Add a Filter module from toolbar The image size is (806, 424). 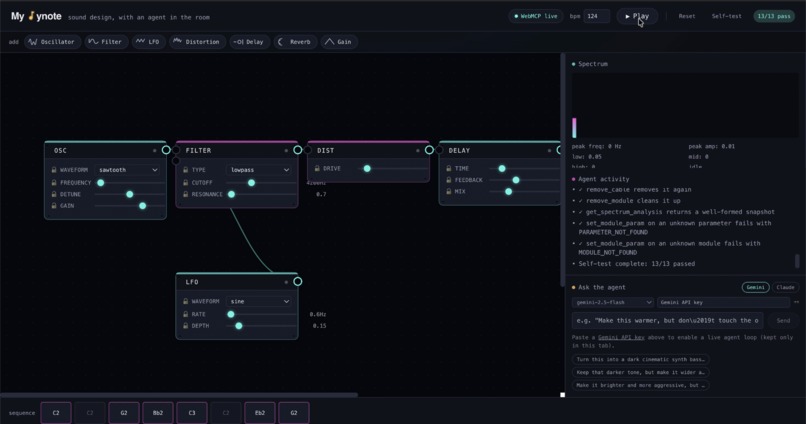pos(106,42)
